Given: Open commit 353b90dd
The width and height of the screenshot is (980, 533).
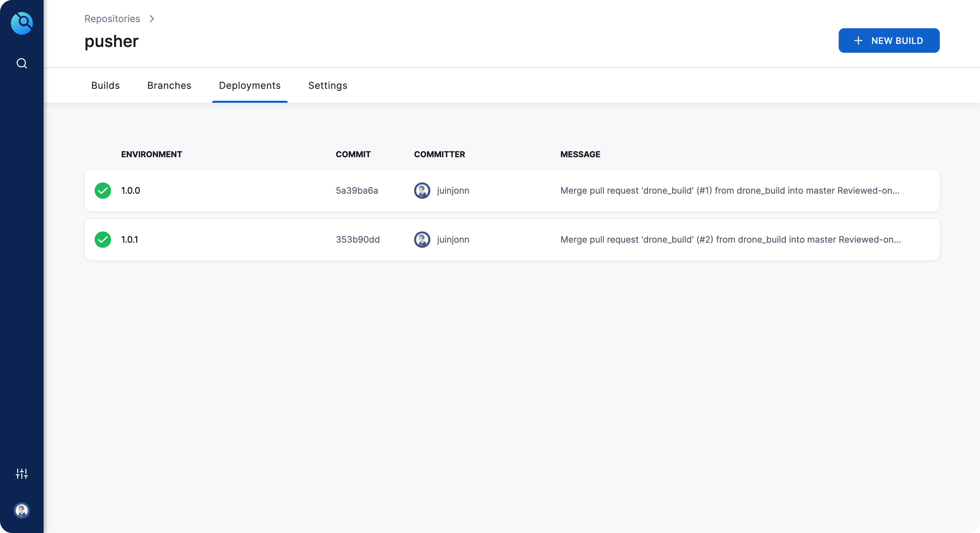Looking at the screenshot, I should (x=357, y=240).
